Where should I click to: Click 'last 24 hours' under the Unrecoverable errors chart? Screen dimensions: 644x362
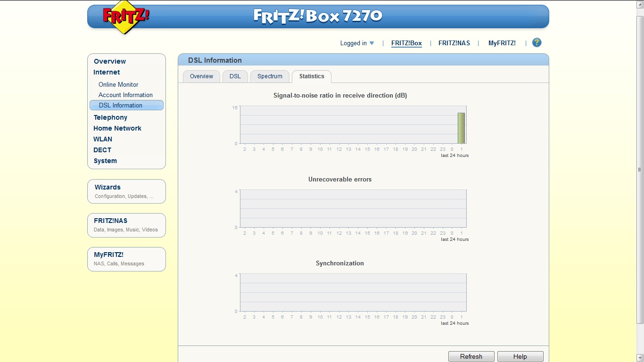[x=454, y=239]
